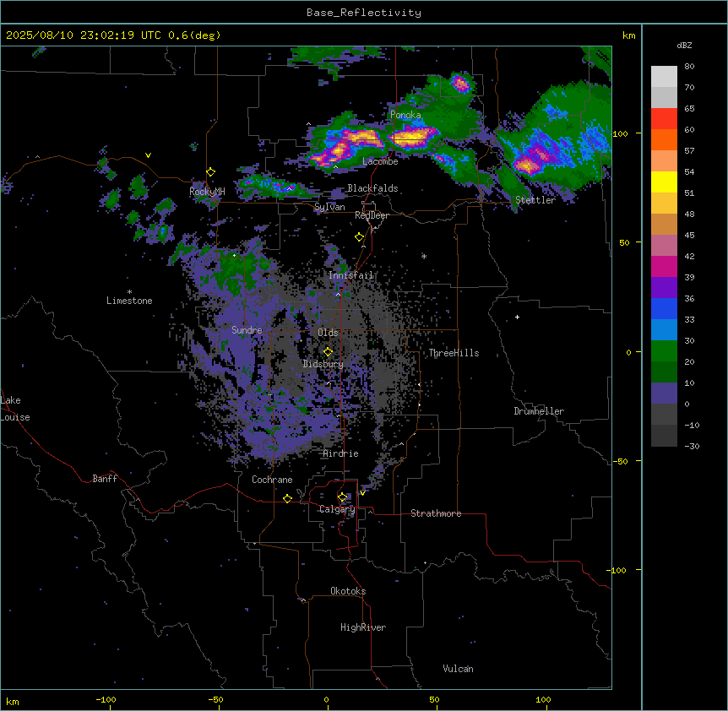This screenshot has width=728, height=711.
Task: Click the Blackfalds city label
Action: 372,188
